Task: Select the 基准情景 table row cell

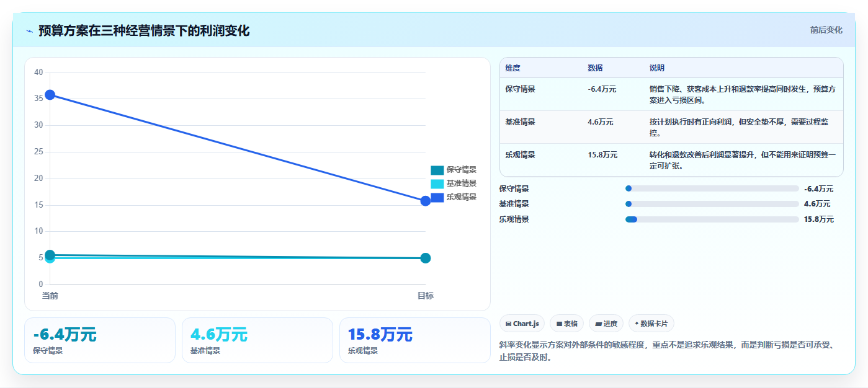Action: point(520,122)
